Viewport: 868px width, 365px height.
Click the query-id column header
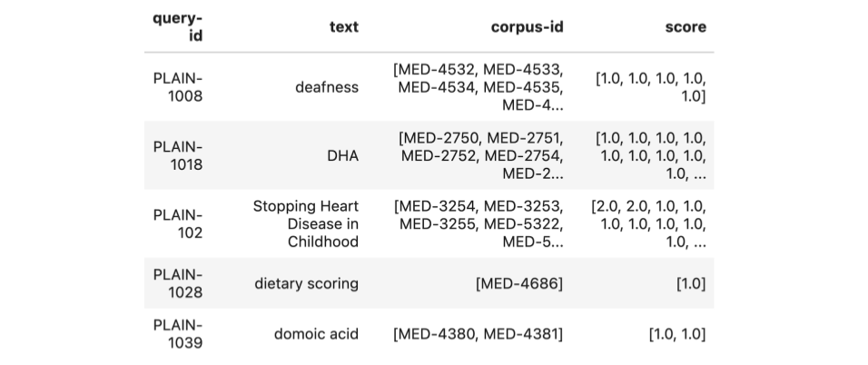click(177, 27)
